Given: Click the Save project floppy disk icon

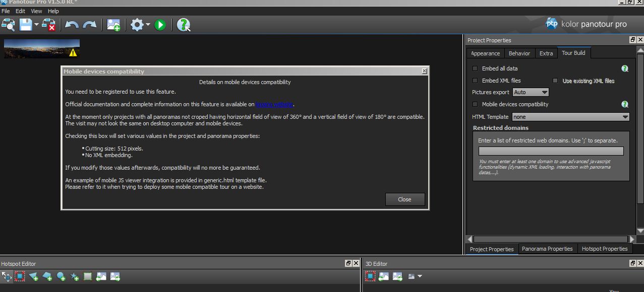Looking at the screenshot, I should point(25,24).
